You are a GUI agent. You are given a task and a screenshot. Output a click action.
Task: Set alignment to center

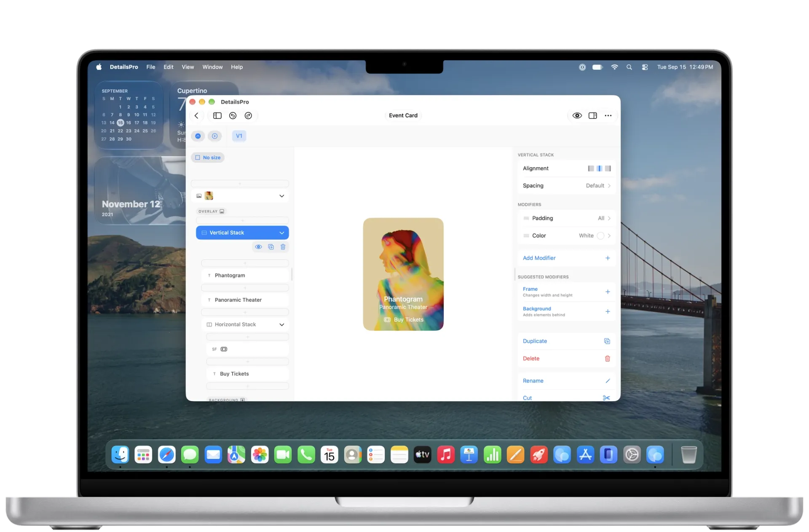point(599,168)
